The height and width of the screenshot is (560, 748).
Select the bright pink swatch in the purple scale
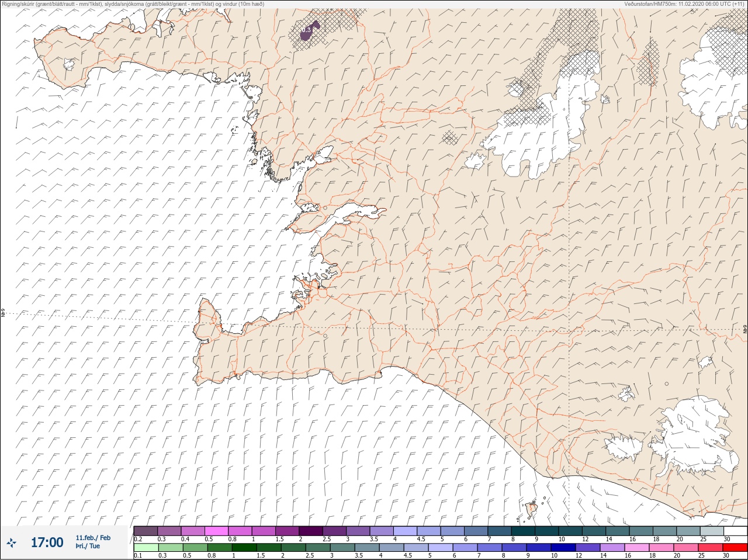[x=217, y=531]
